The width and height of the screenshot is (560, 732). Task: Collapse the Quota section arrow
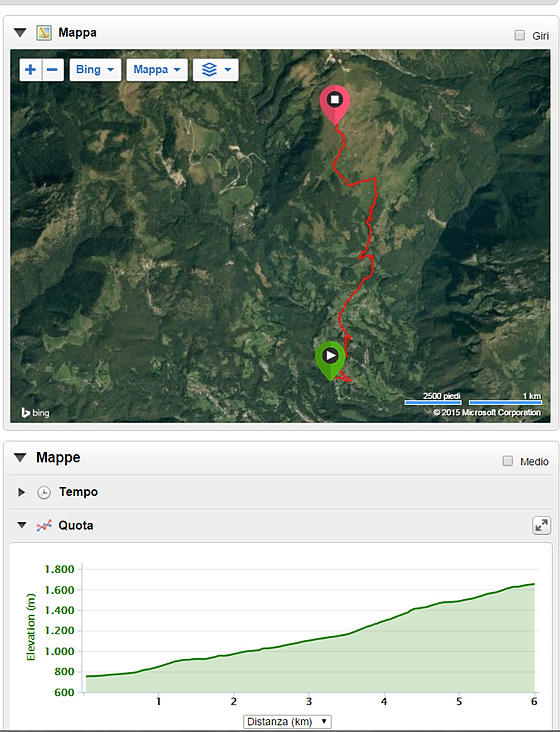click(x=21, y=526)
